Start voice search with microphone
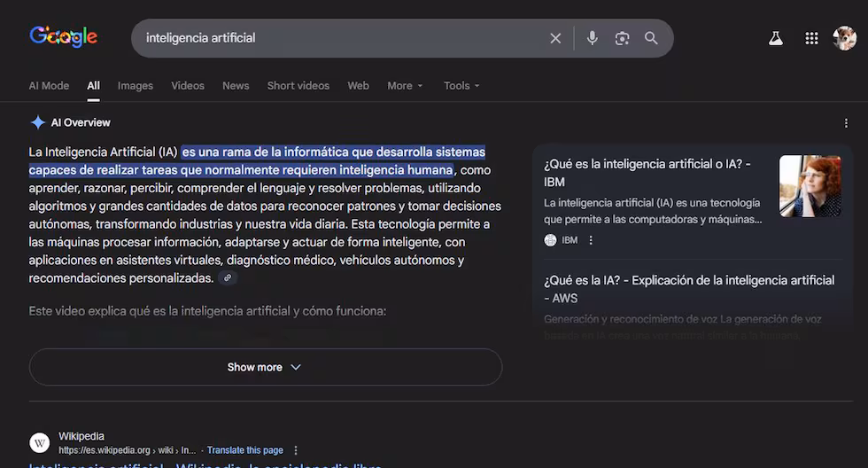Image resolution: width=868 pixels, height=468 pixels. point(593,38)
